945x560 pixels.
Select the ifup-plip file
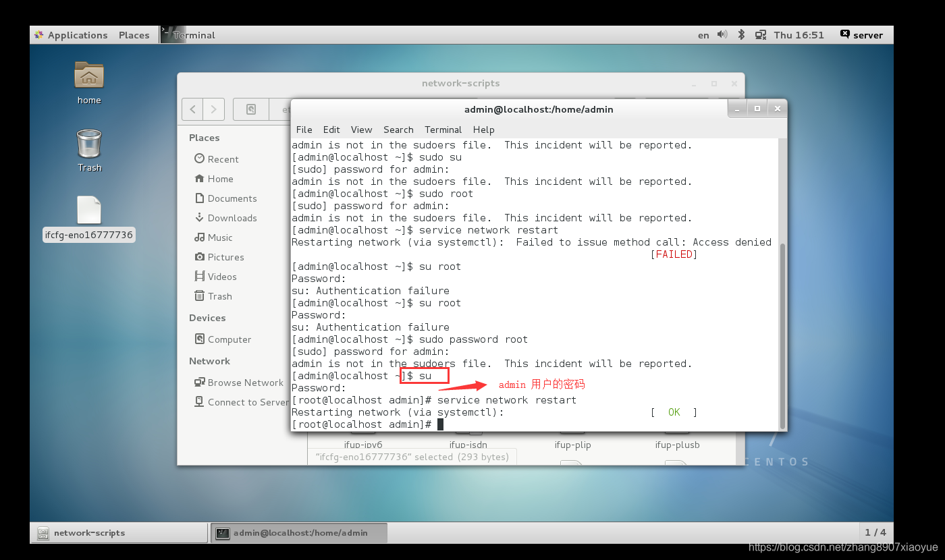[572, 445]
